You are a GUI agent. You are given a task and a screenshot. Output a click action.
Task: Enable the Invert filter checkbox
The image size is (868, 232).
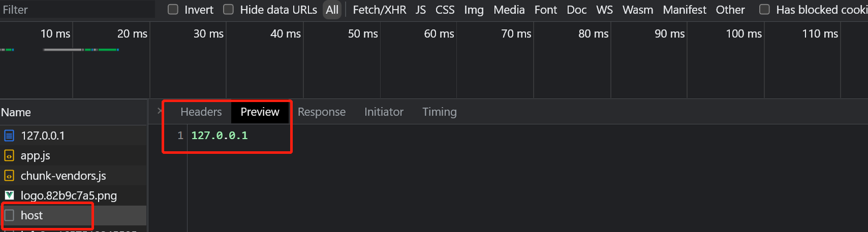pos(173,10)
